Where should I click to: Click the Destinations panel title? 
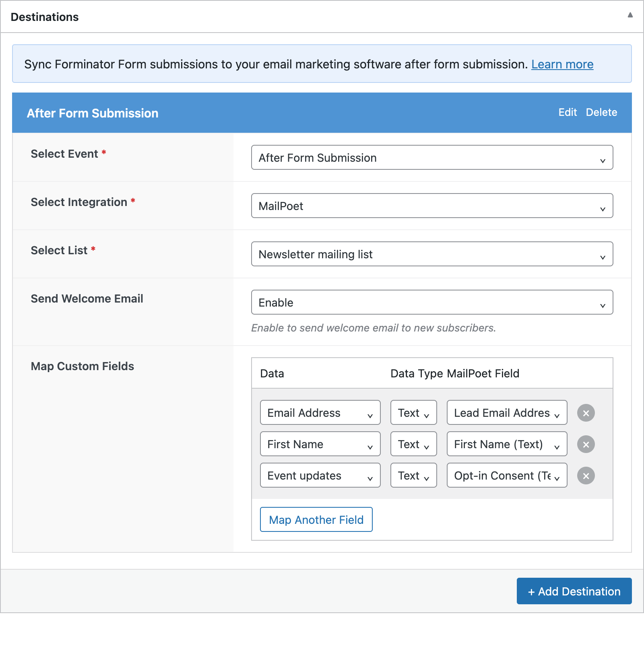[x=45, y=17]
